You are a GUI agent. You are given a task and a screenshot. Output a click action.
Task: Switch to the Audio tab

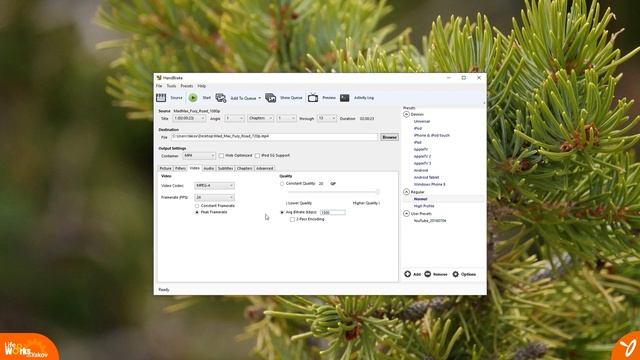coord(209,168)
